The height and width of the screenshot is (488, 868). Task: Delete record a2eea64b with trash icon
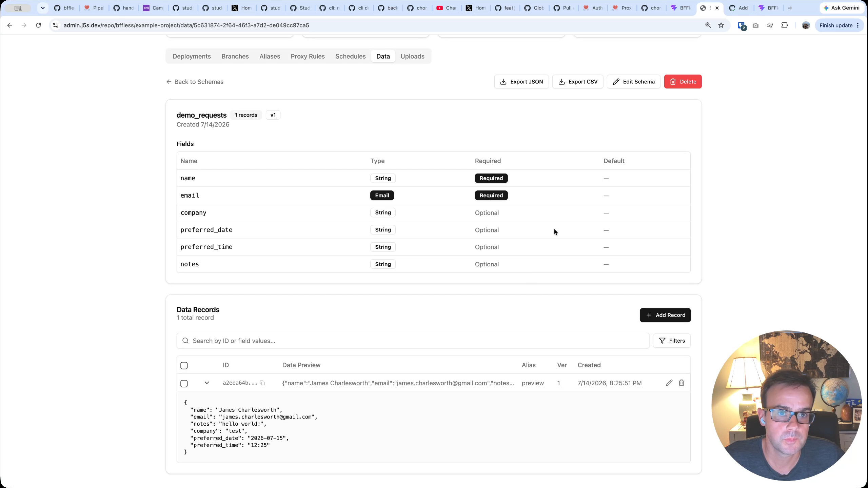pos(682,383)
